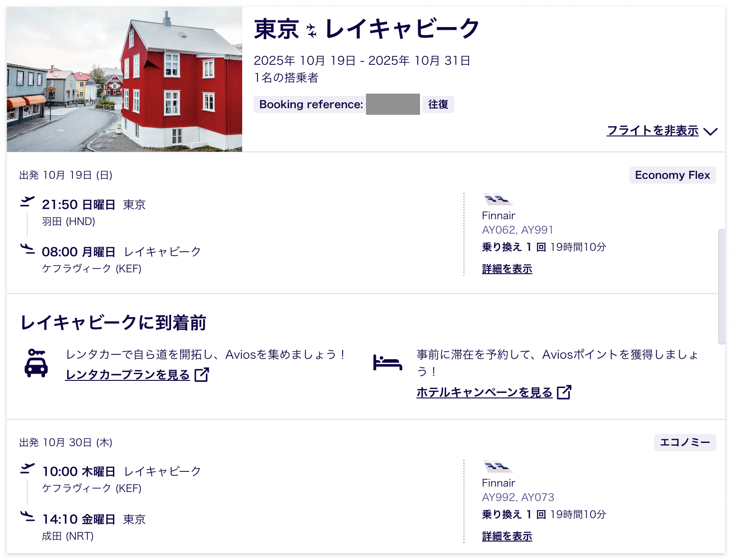The width and height of the screenshot is (732, 560).
Task: Click arrival plane icon at 14:10
Action: coord(27,516)
